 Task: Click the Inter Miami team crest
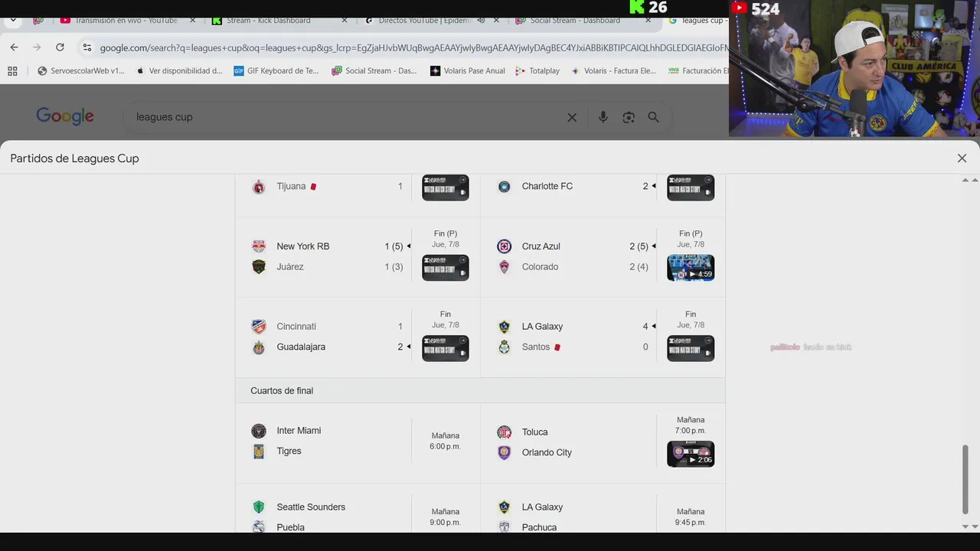click(259, 431)
